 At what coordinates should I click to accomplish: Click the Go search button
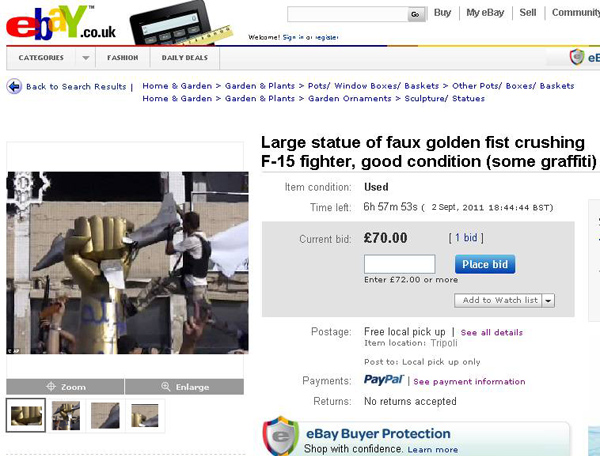416,15
